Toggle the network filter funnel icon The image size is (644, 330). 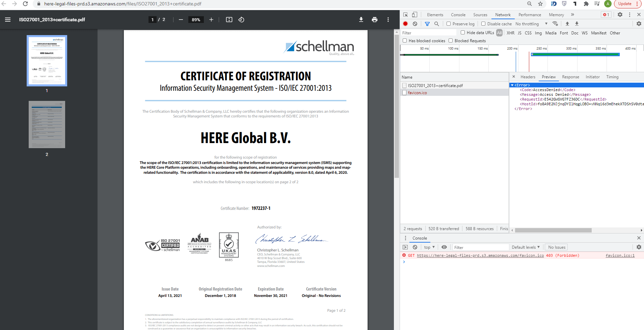[427, 24]
